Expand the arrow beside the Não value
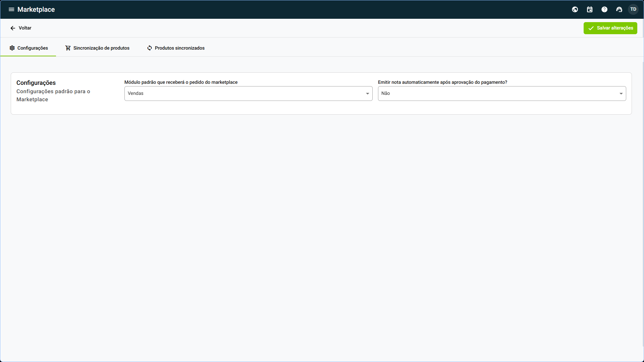Screen dimensions: 644x362 pos(621,94)
